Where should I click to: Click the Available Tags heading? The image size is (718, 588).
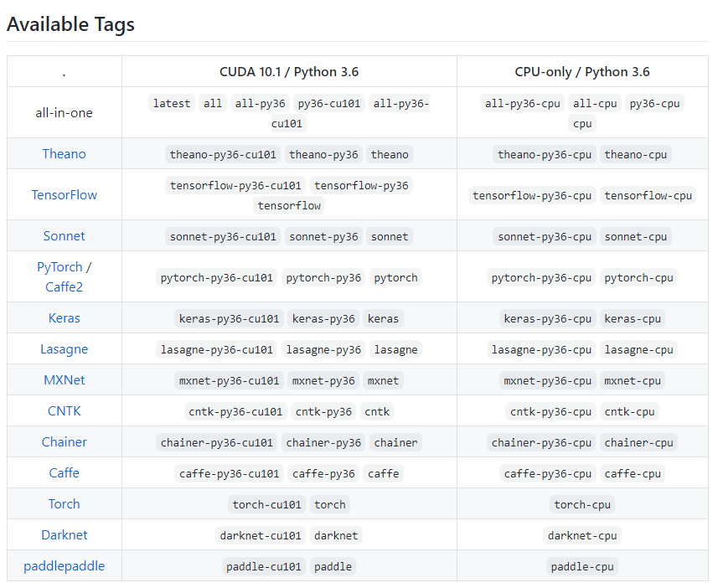pyautogui.click(x=70, y=24)
